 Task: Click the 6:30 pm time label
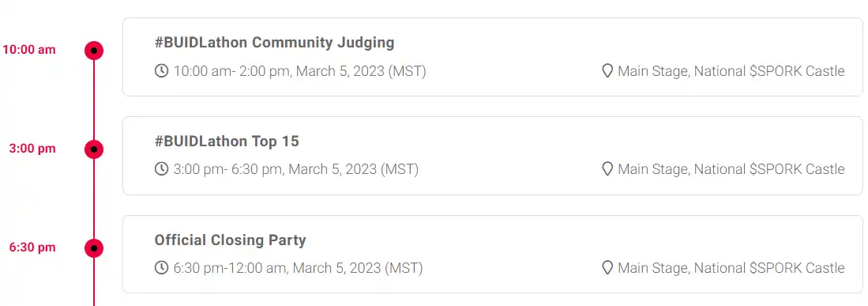pyautogui.click(x=32, y=247)
